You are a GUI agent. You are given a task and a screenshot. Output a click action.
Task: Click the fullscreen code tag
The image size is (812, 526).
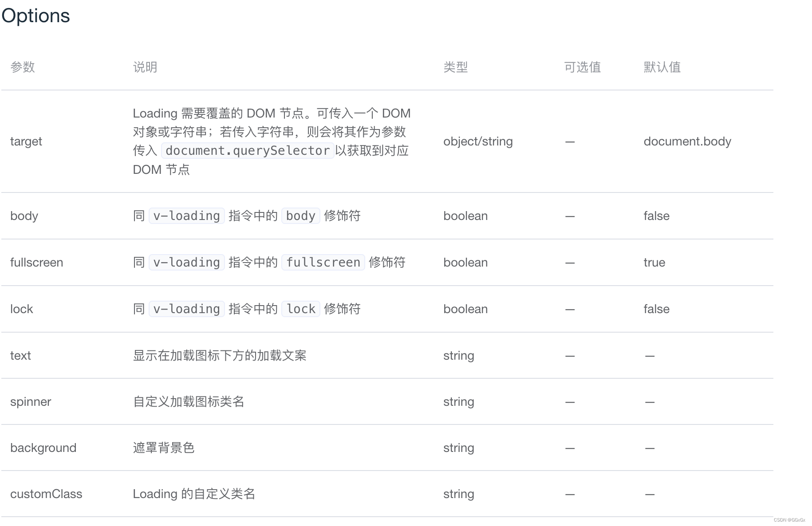(x=323, y=262)
